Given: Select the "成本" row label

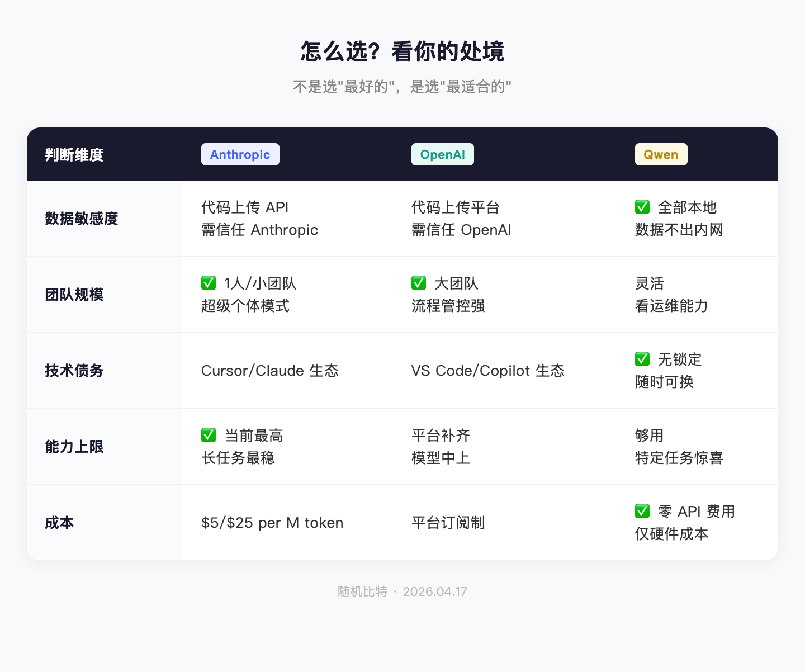Looking at the screenshot, I should point(59,523).
